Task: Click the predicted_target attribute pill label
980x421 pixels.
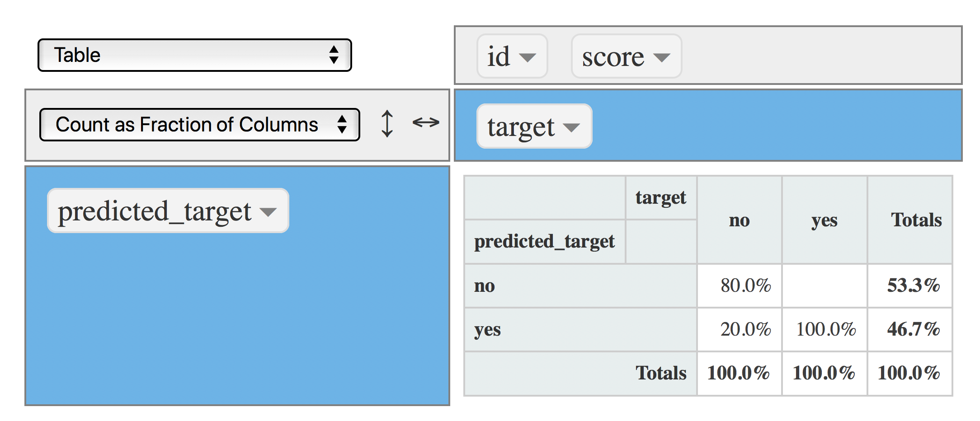Action: coord(154,211)
